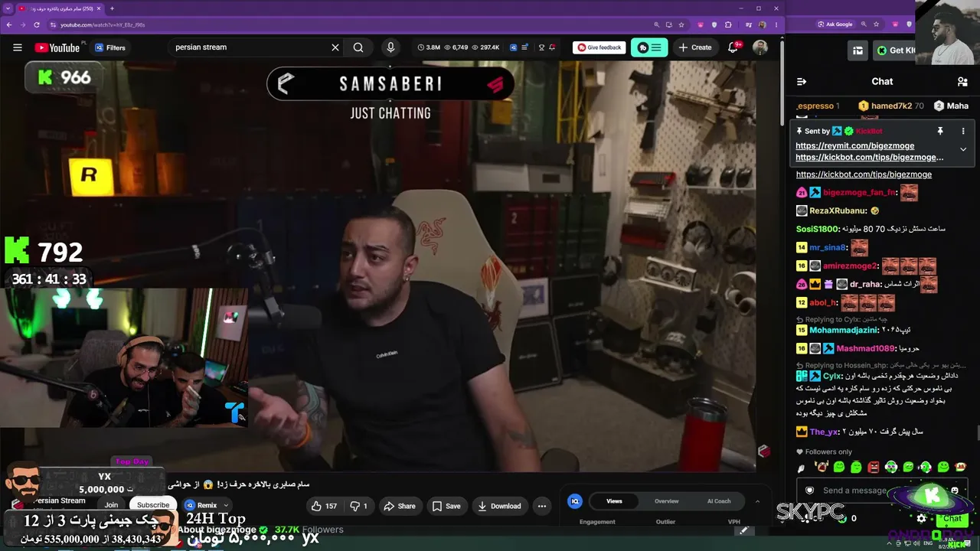Viewport: 980px width, 551px height.
Task: Click the Create button on YouTube
Action: click(695, 47)
